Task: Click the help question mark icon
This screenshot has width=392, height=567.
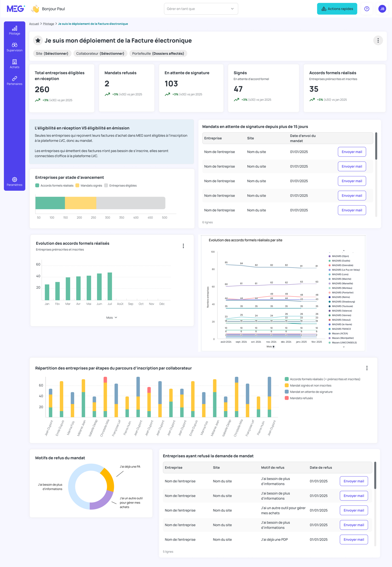Action: coord(367,9)
